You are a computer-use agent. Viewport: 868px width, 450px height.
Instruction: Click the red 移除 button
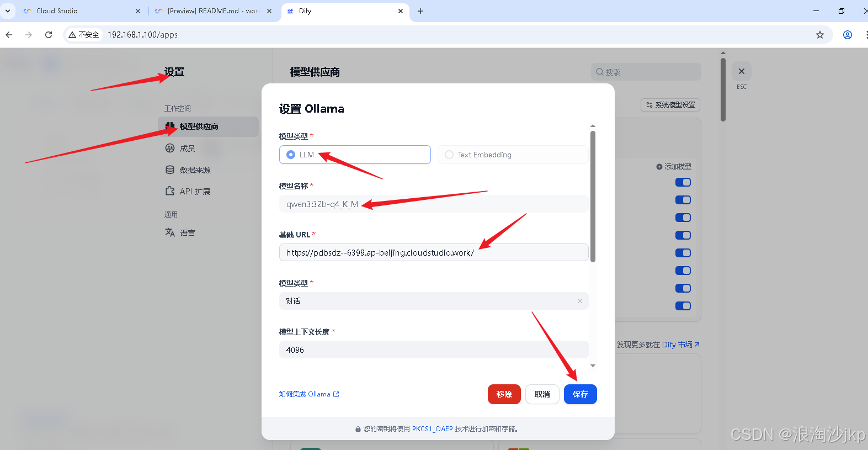(504, 394)
